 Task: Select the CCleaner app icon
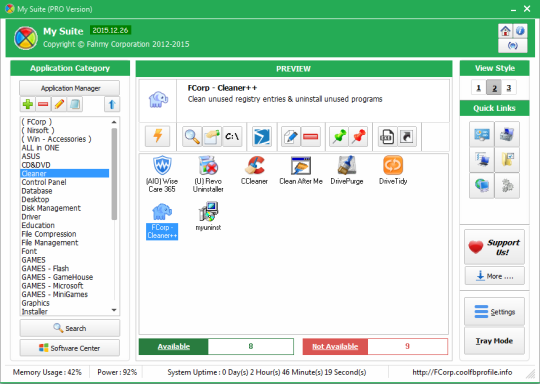(x=255, y=170)
